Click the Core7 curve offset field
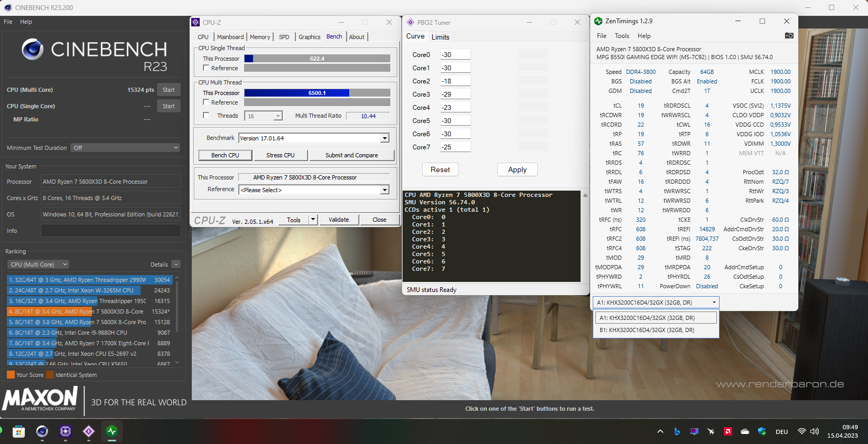 coord(455,147)
